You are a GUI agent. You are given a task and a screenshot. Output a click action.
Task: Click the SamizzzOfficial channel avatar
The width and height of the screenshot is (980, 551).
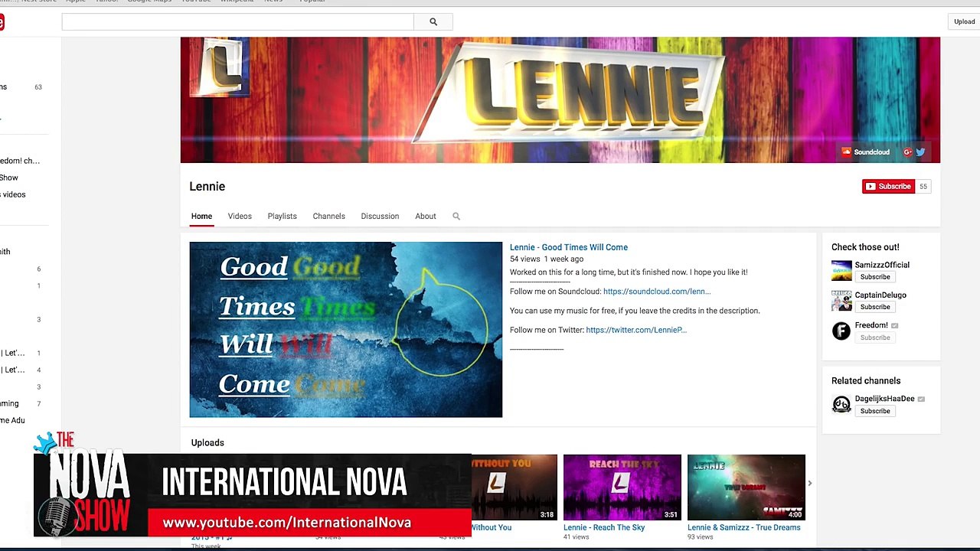(x=841, y=270)
